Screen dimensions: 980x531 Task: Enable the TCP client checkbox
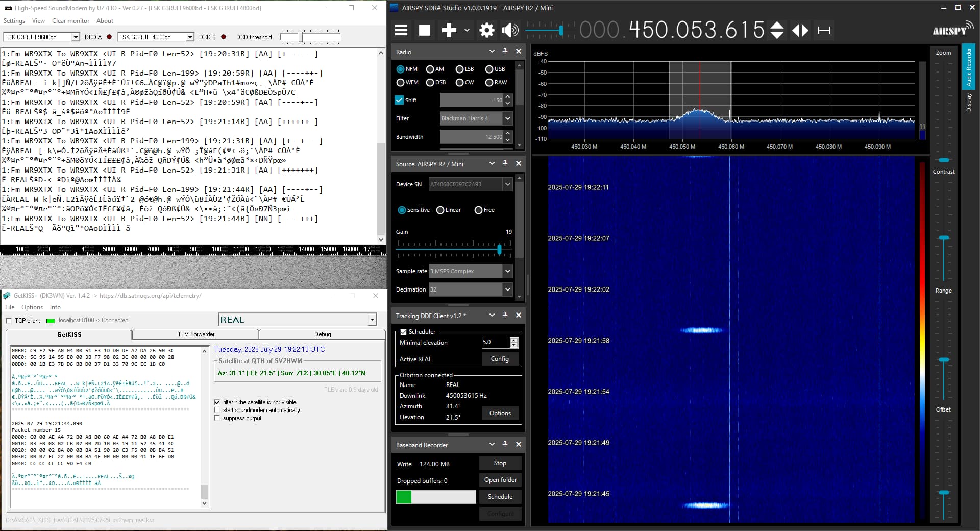9,321
